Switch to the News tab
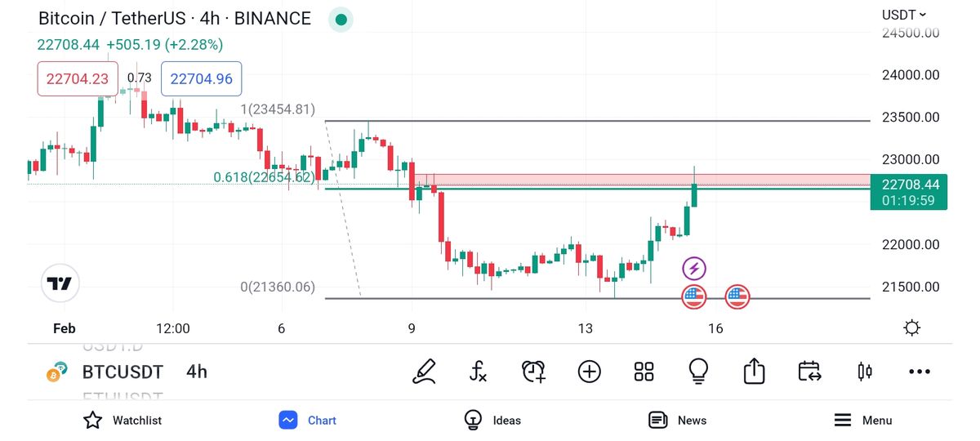Image resolution: width=980 pixels, height=441 pixels. [x=677, y=421]
